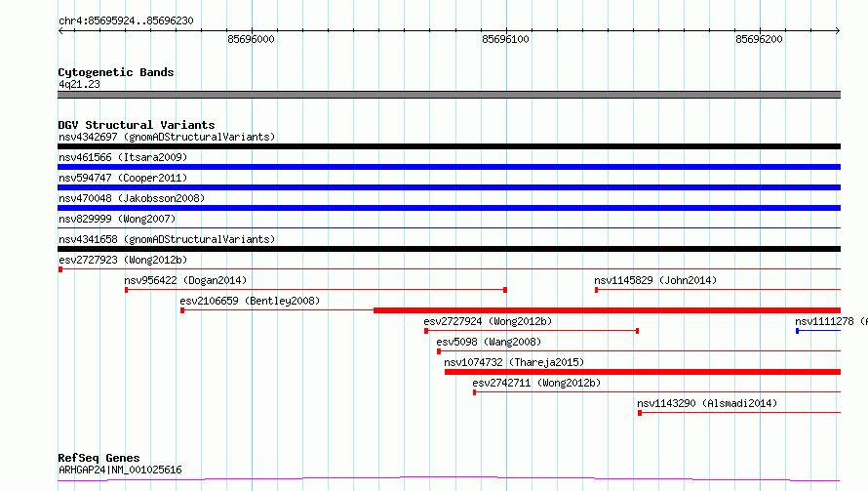868x491 pixels.
Task: Select variant label esv2727923 (Wong2012b)
Action: pos(123,260)
